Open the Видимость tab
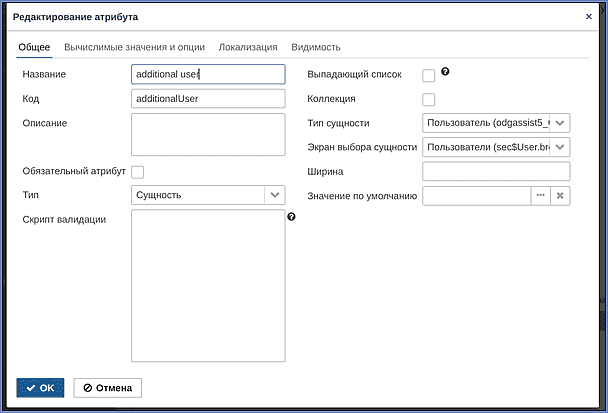The image size is (608, 413). 316,47
